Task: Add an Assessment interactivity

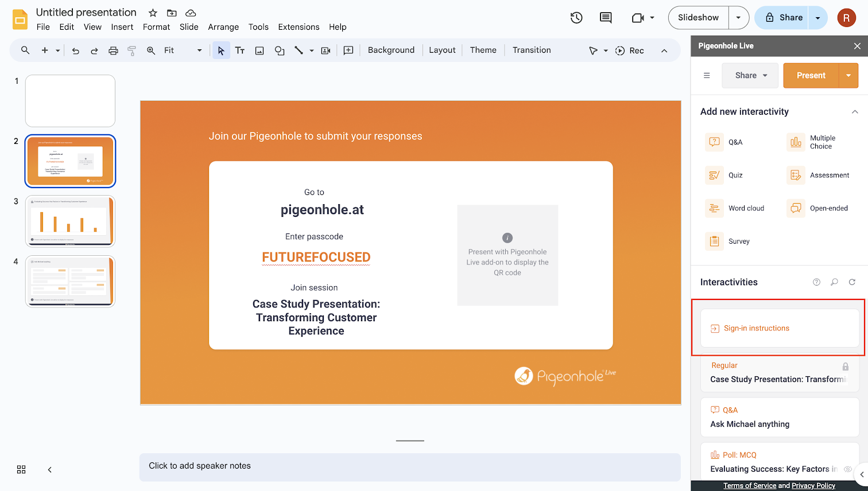Action: tap(818, 175)
